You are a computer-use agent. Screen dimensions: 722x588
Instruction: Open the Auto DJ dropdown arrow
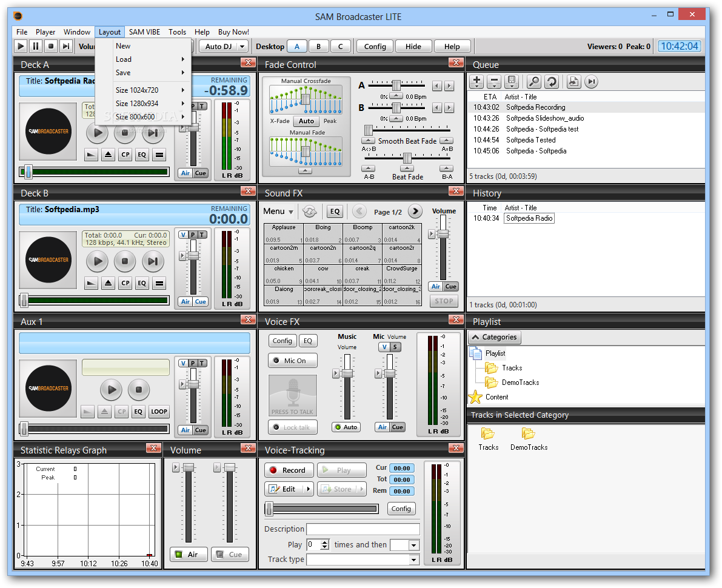tap(242, 47)
